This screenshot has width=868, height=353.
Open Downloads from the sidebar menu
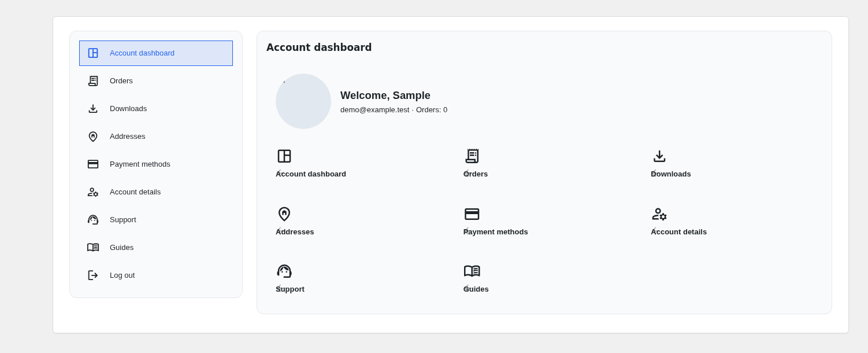156,109
